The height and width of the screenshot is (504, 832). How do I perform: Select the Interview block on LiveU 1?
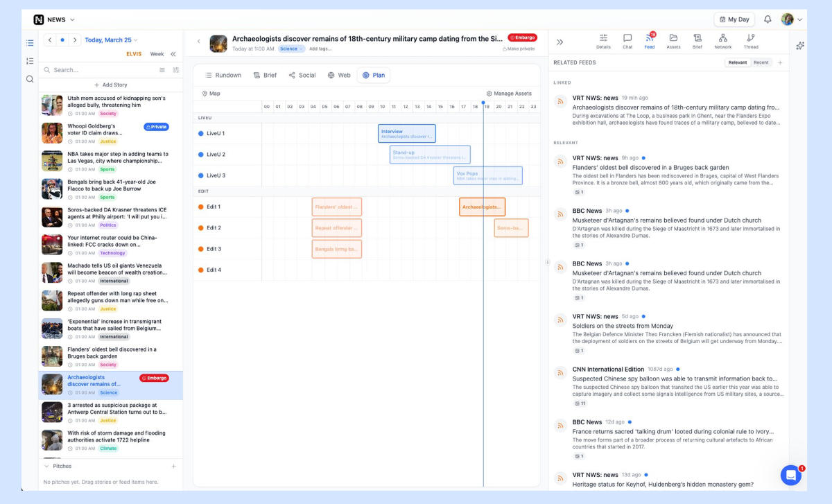pyautogui.click(x=407, y=133)
